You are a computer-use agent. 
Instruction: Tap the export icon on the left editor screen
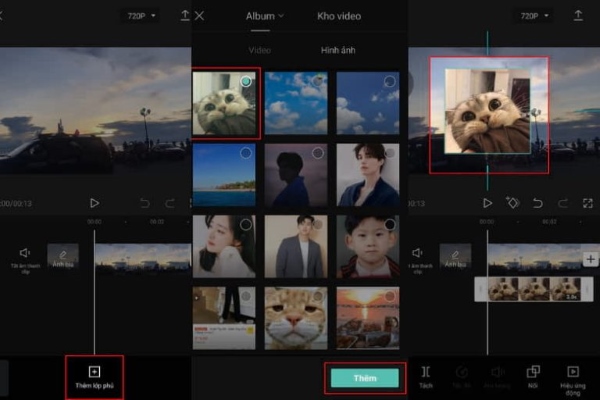pyautogui.click(x=185, y=15)
